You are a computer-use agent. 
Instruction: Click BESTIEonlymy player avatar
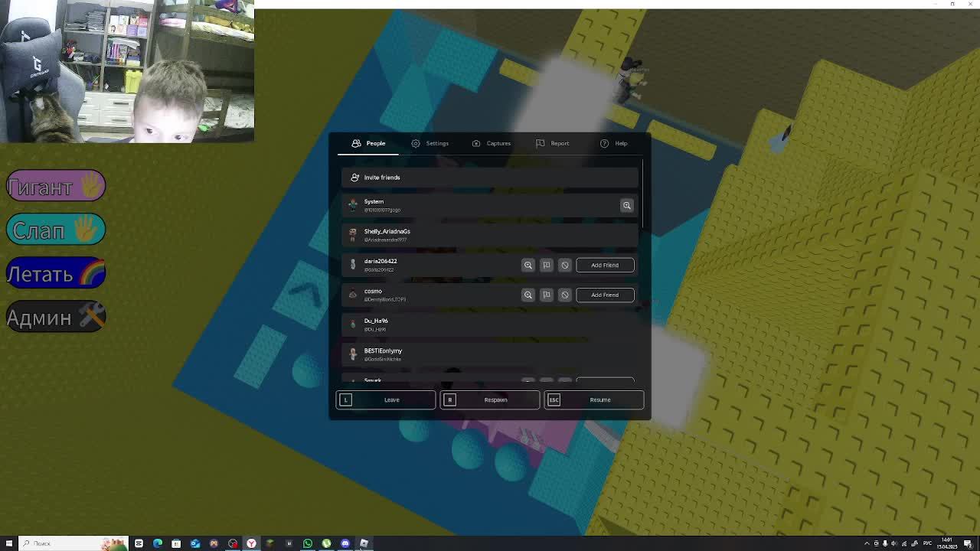tap(353, 354)
